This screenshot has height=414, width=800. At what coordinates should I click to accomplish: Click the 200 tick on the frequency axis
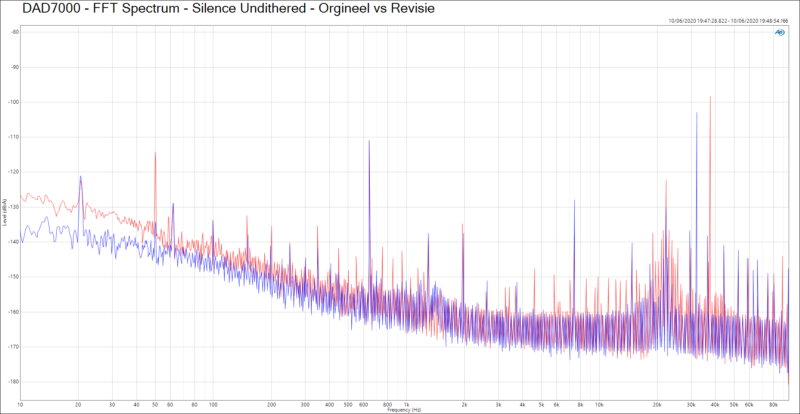[271, 405]
